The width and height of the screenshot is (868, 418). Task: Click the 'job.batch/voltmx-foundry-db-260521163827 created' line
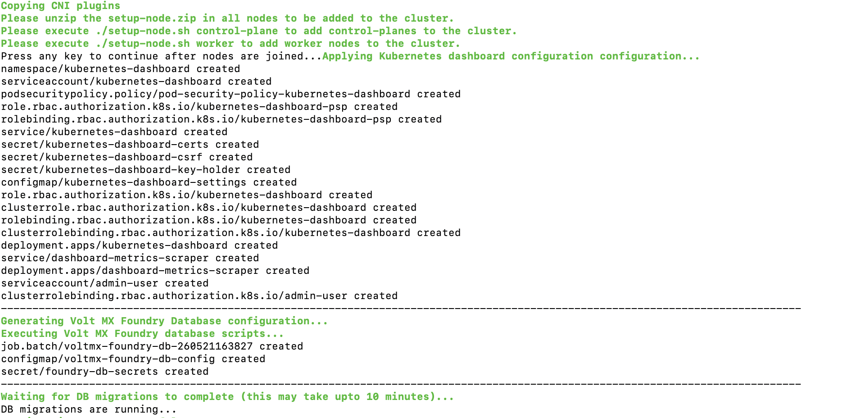[152, 346]
